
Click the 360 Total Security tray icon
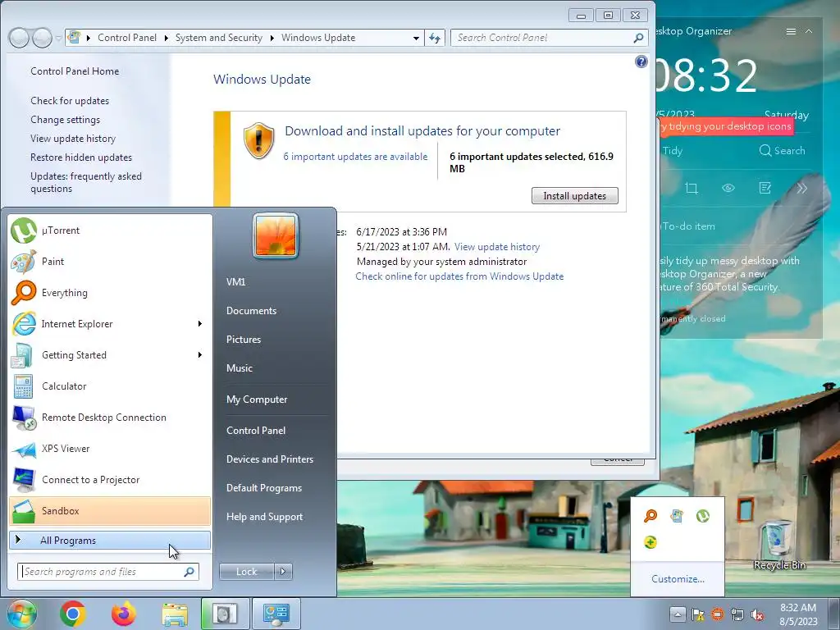pyautogui.click(x=651, y=542)
